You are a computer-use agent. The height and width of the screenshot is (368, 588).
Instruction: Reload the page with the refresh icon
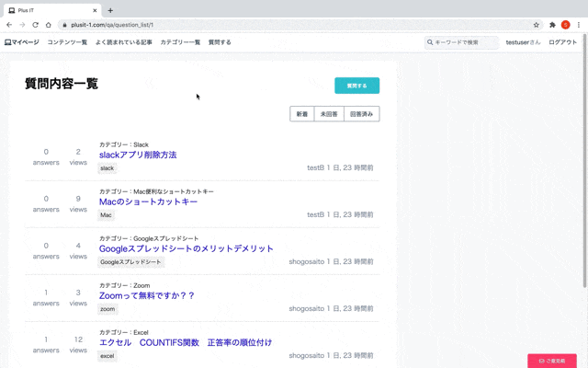coord(35,25)
